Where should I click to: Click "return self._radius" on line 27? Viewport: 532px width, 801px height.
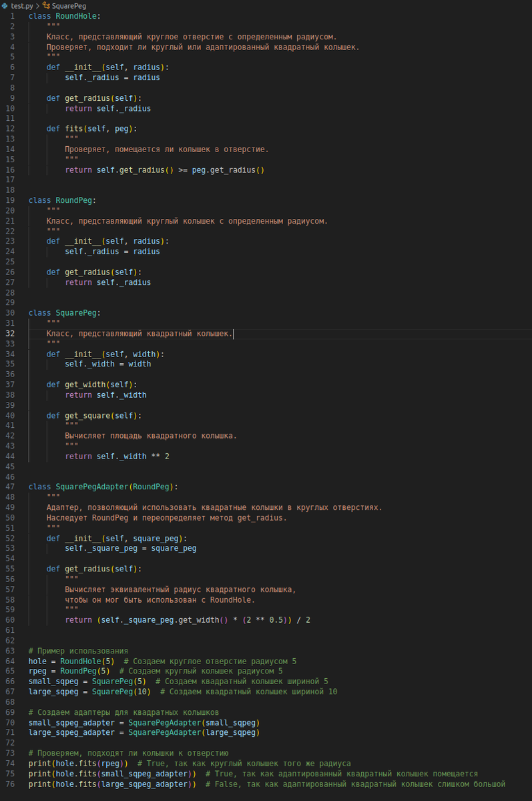[x=107, y=282]
